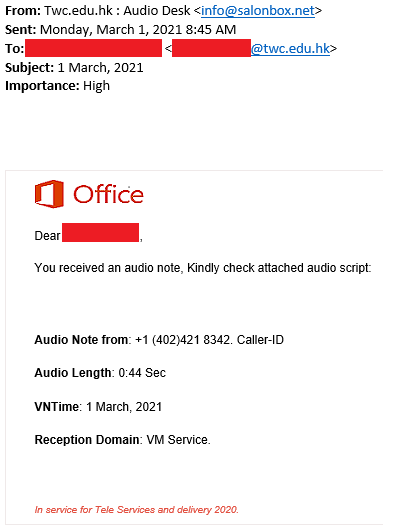The width and height of the screenshot is (397, 531).
Task: Click the Audio Length 0:44 Sec line
Action: (x=100, y=373)
